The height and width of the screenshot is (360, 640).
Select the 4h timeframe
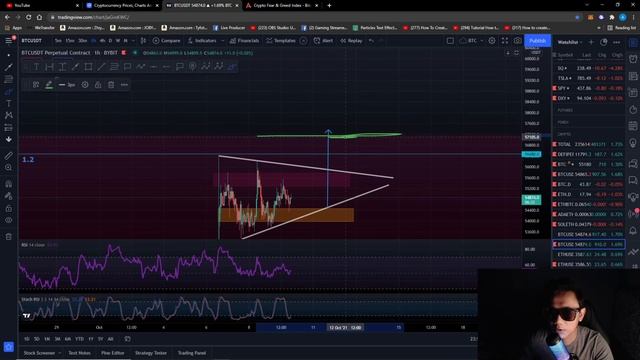point(102,41)
